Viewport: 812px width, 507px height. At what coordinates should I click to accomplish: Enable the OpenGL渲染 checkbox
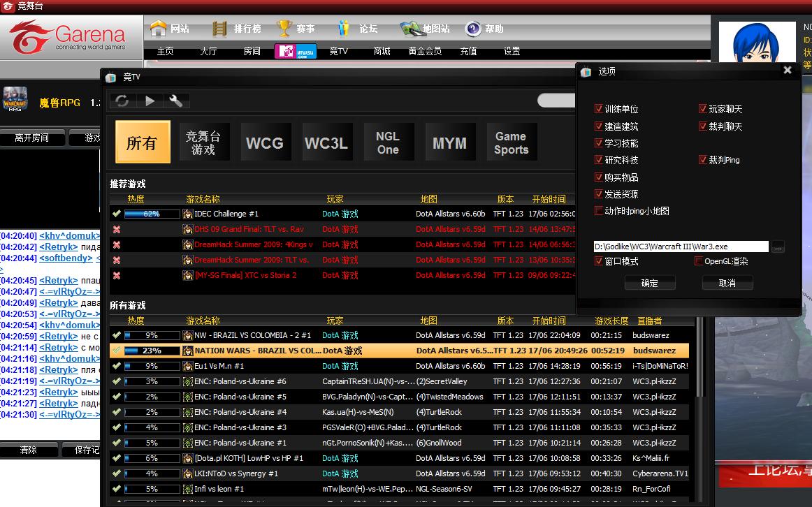699,261
